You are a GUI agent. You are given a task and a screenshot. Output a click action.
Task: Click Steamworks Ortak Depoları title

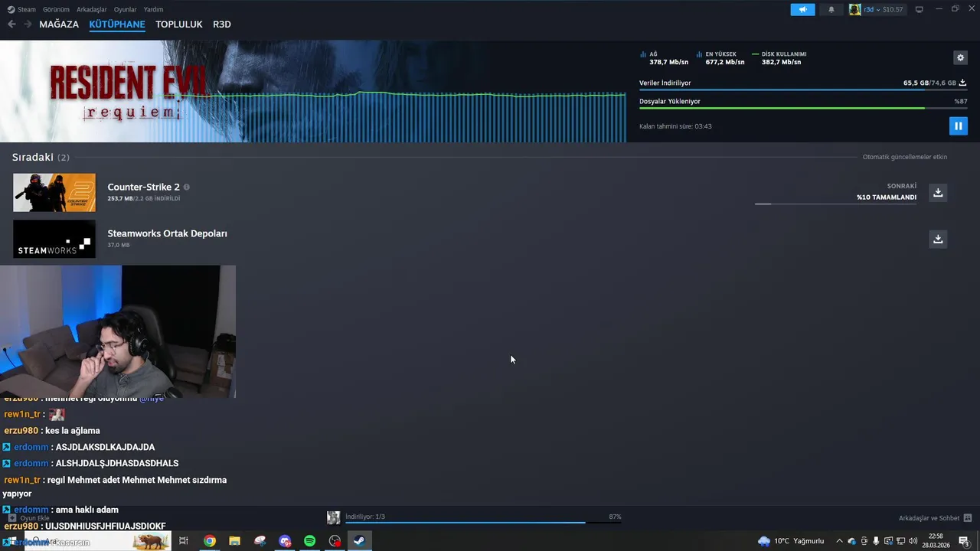pyautogui.click(x=167, y=233)
